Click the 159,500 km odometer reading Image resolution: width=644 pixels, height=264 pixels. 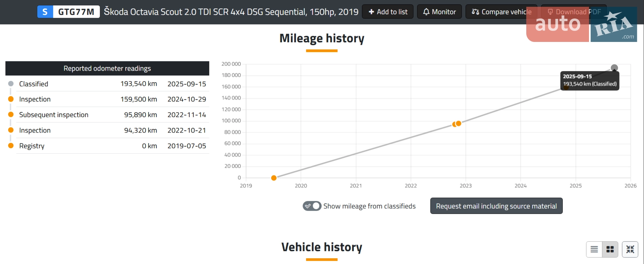139,99
